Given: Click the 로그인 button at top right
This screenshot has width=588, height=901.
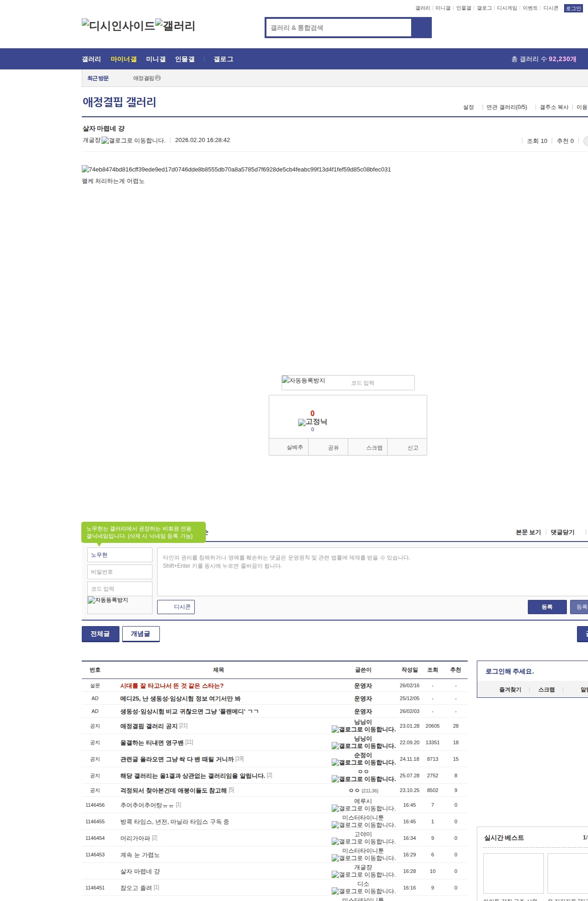Looking at the screenshot, I should coord(573,8).
